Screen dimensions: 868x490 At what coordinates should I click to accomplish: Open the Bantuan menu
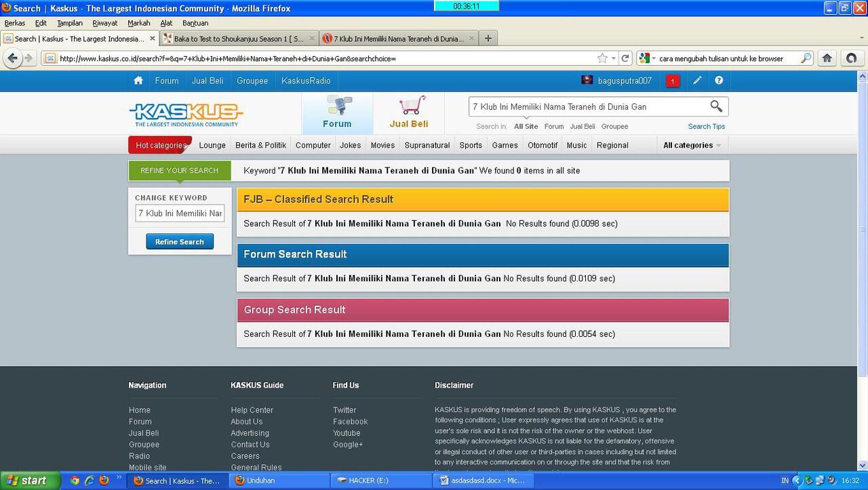tap(195, 23)
